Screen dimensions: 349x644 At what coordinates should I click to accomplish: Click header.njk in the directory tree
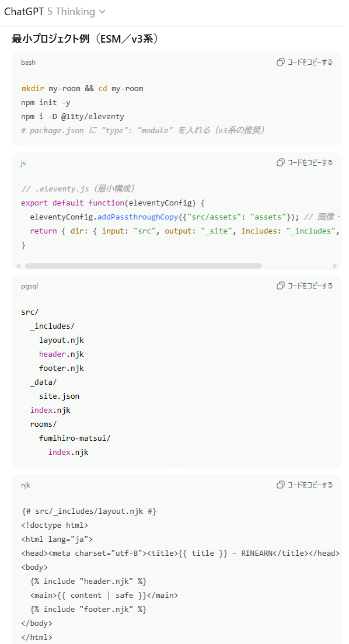62,354
